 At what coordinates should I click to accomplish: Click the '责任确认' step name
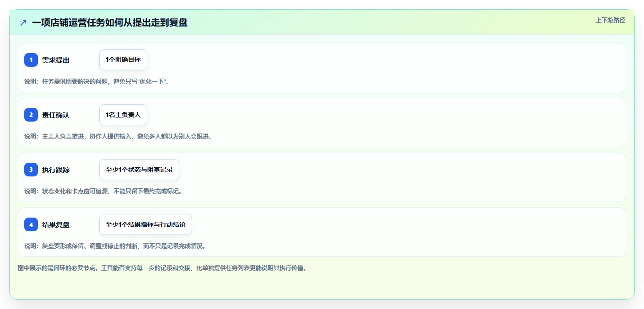tap(56, 115)
